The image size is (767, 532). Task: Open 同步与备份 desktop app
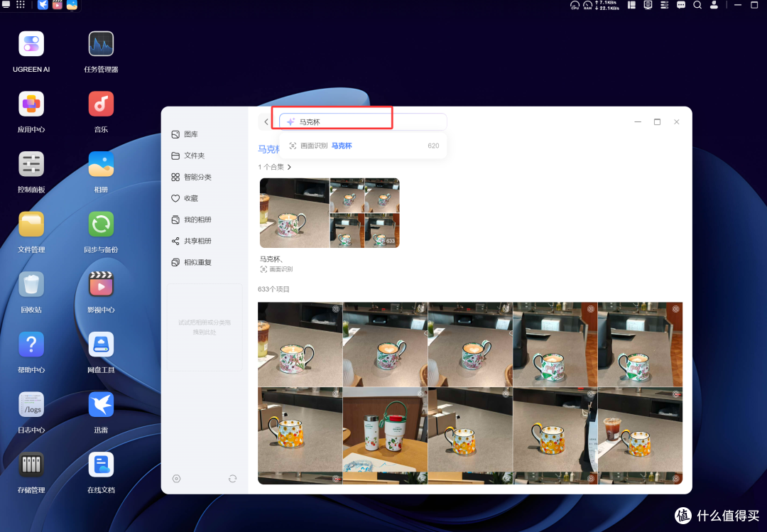(x=101, y=224)
